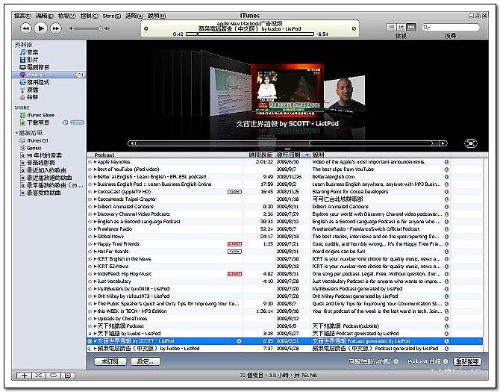Open the TV Shows library in the sidebar

coord(34,67)
